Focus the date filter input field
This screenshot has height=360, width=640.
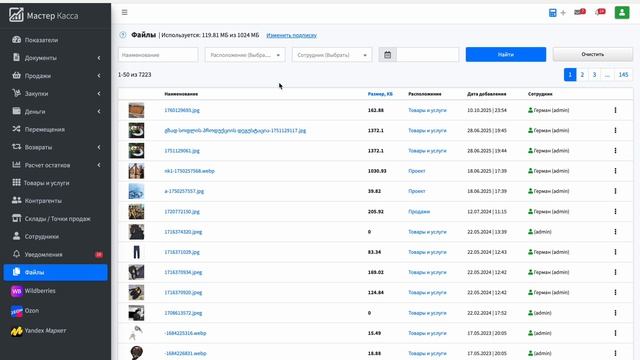pos(427,55)
